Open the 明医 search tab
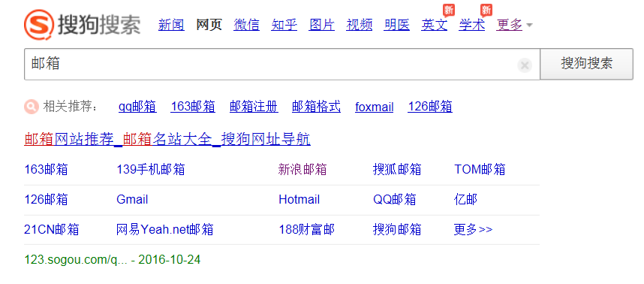644x284 pixels. (x=397, y=25)
